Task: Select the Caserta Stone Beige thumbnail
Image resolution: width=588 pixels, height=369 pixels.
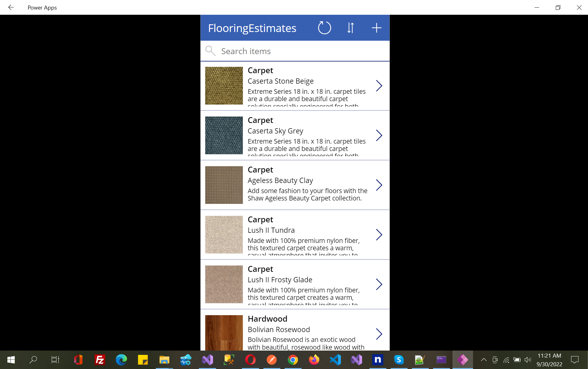Action: [224, 86]
